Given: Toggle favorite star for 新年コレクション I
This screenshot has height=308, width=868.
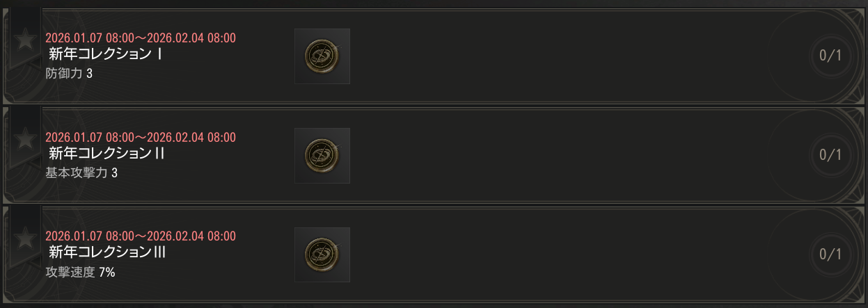Looking at the screenshot, I should 25,40.
